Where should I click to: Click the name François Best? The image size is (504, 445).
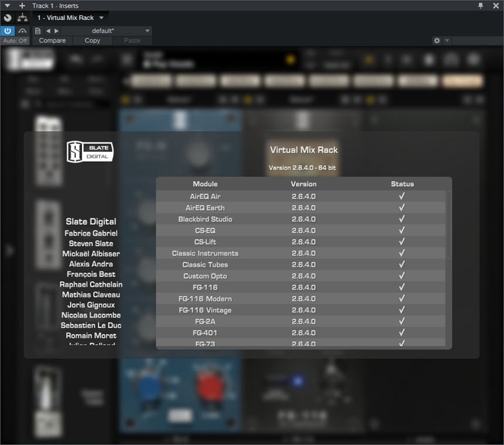coord(91,274)
